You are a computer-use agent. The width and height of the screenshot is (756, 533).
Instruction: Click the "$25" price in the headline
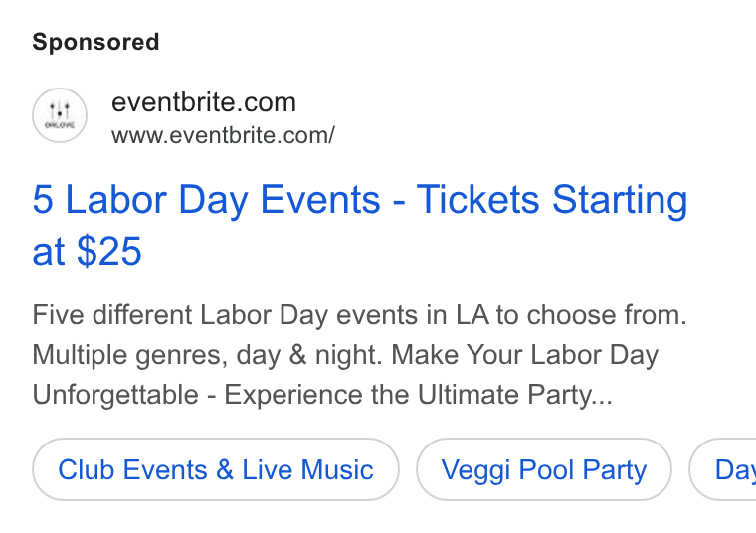109,251
